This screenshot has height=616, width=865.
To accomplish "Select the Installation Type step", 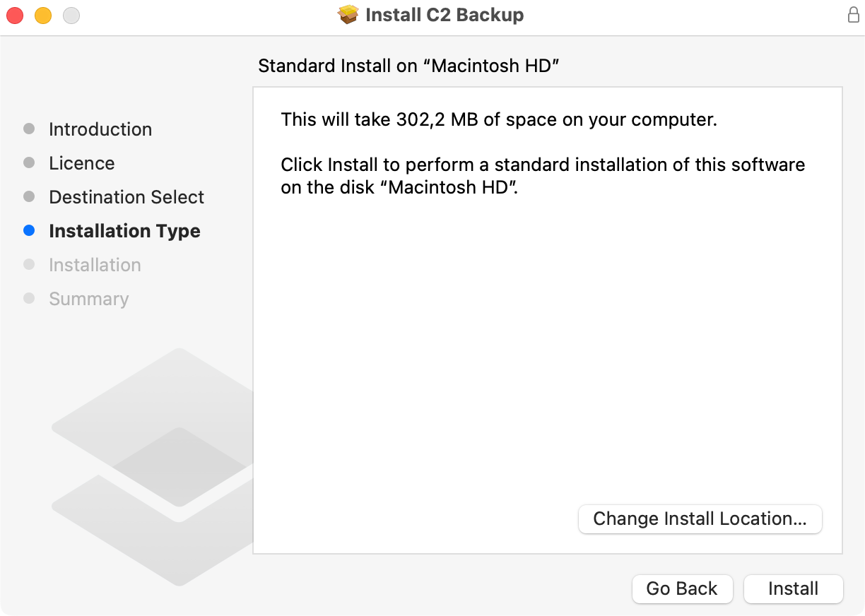I will click(x=124, y=231).
